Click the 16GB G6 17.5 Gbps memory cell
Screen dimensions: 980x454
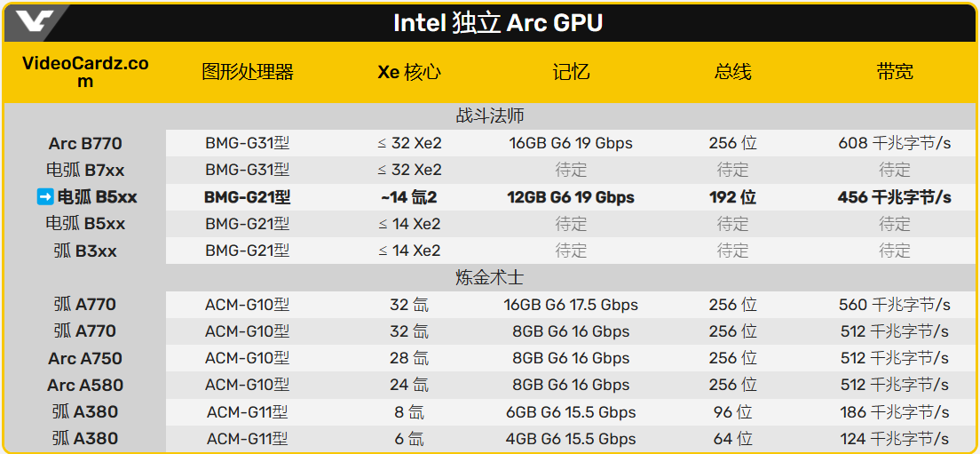coord(571,305)
